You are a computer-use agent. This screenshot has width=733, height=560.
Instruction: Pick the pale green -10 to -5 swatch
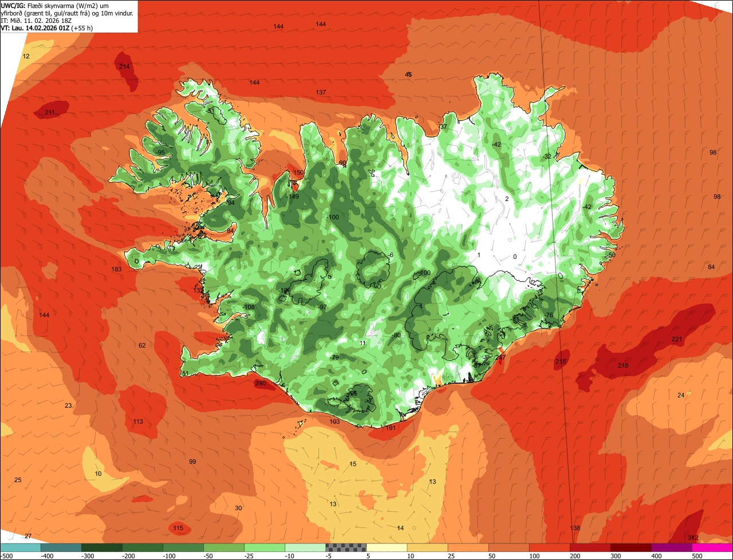click(x=305, y=547)
